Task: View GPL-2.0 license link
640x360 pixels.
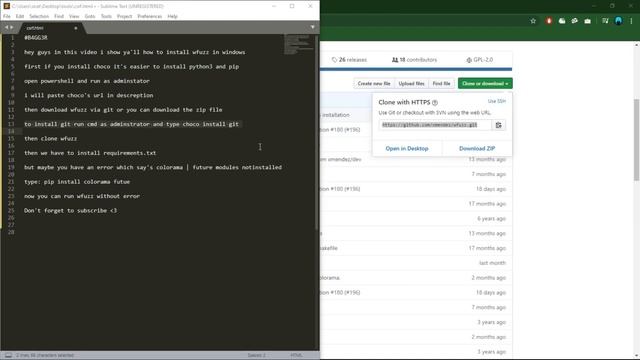Action: [x=480, y=60]
